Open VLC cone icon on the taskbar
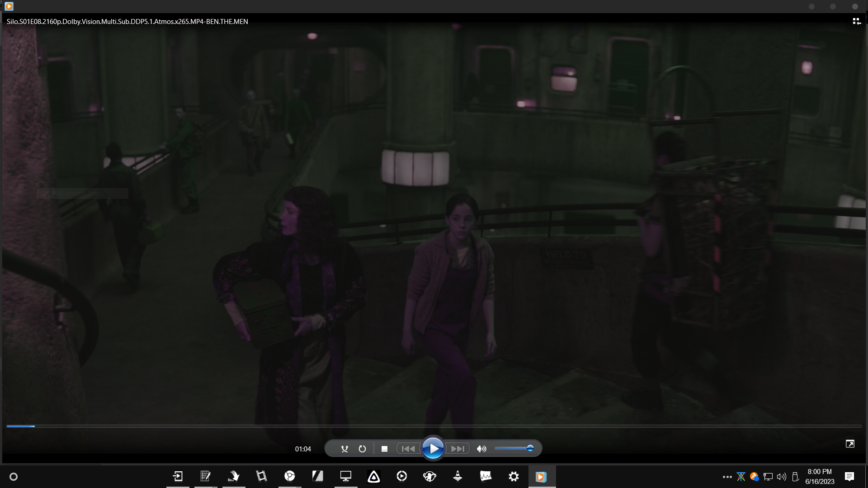The image size is (868, 488). point(458,476)
